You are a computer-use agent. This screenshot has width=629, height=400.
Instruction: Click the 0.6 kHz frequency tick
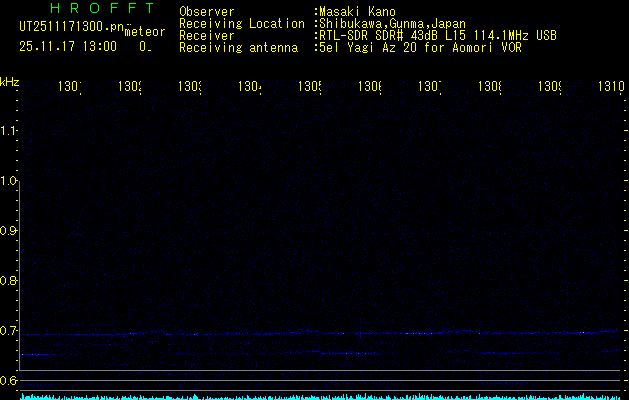click(x=10, y=380)
